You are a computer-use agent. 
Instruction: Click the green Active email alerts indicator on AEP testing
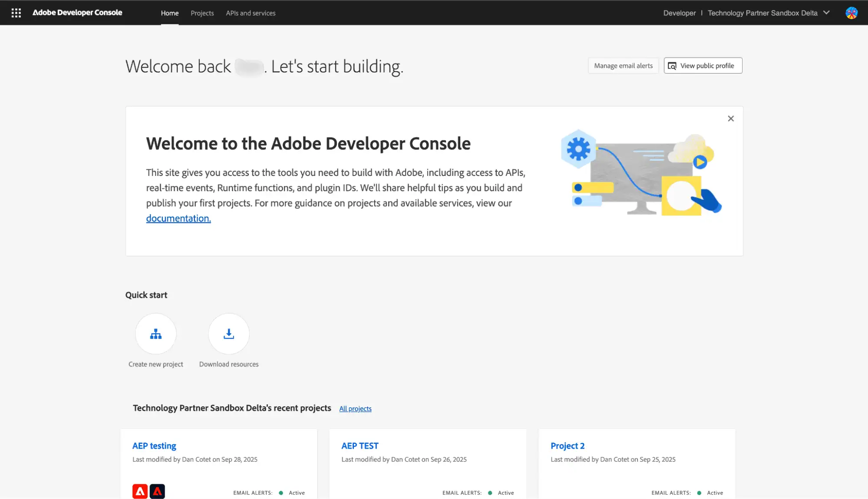281,492
